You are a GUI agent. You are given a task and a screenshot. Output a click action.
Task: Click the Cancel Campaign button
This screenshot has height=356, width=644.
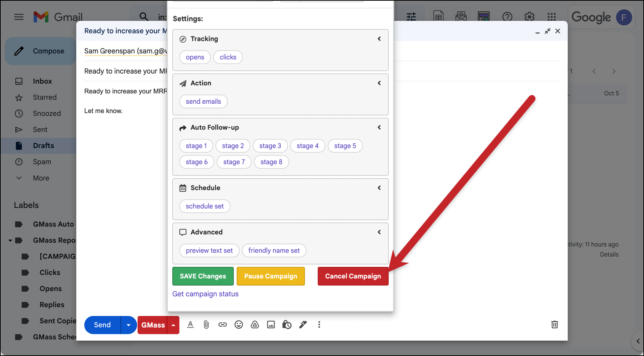[x=353, y=276]
